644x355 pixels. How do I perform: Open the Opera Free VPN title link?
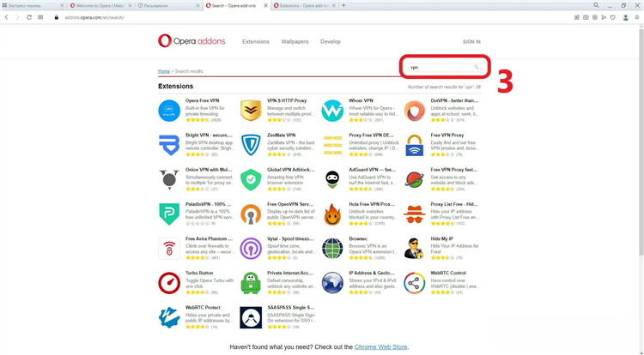click(x=202, y=100)
